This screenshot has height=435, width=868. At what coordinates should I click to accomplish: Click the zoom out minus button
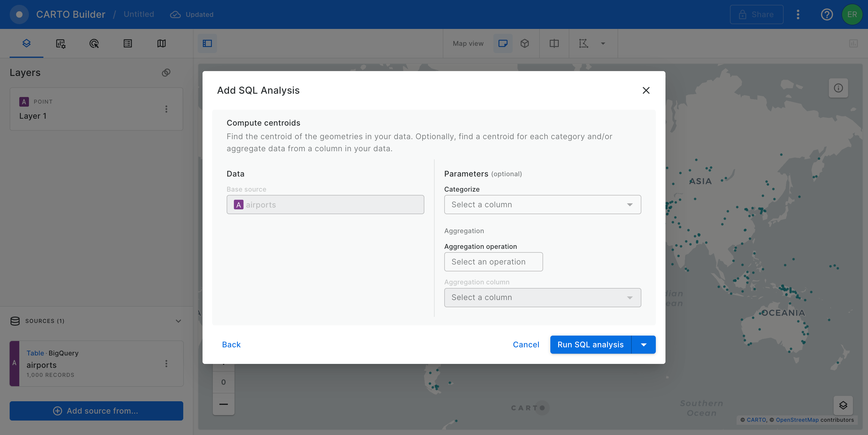(223, 404)
